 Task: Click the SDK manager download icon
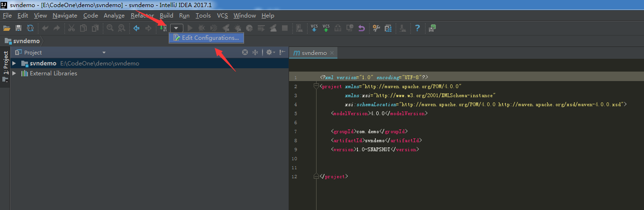pyautogui.click(x=402, y=28)
